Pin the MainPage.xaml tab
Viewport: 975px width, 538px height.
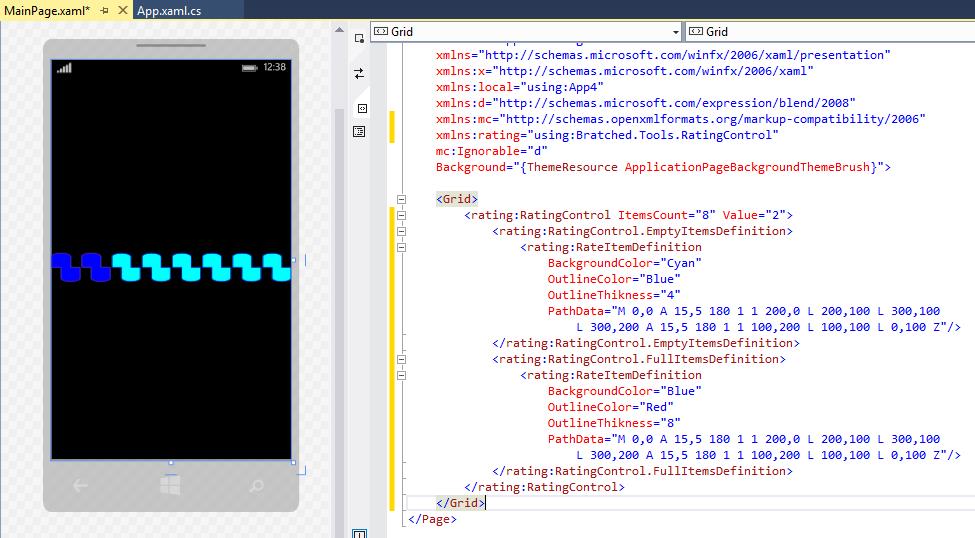point(104,11)
